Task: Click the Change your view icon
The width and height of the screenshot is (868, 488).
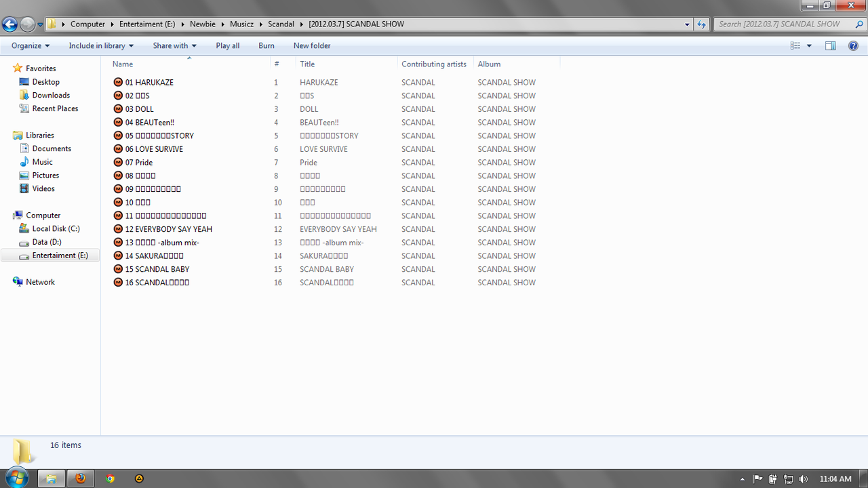Action: click(x=795, y=45)
